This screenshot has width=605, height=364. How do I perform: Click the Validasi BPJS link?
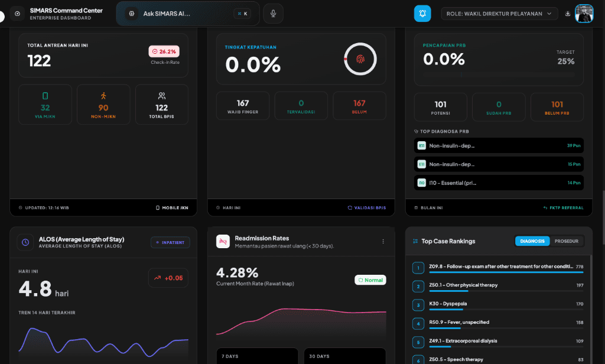[366, 208]
